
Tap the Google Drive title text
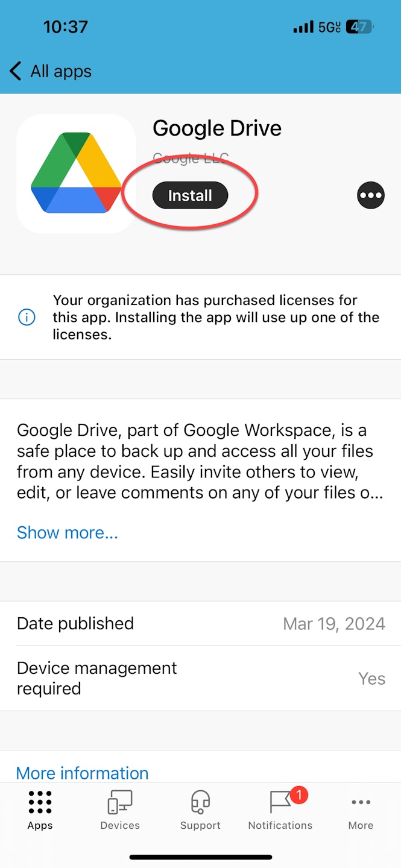point(217,128)
